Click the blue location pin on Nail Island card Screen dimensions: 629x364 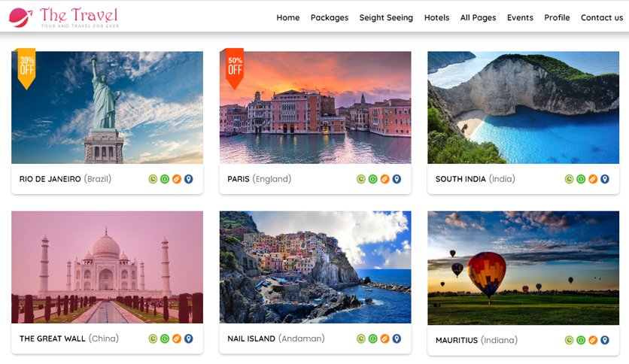[397, 338]
